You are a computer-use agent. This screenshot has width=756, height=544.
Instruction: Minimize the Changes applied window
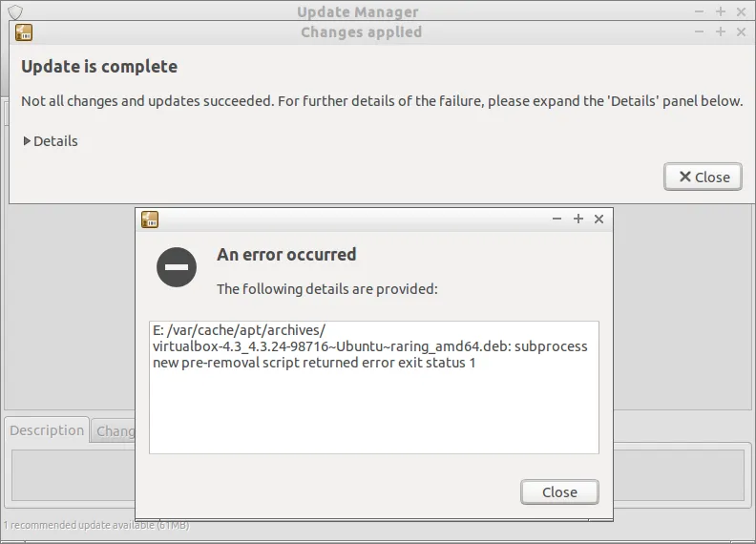point(700,31)
